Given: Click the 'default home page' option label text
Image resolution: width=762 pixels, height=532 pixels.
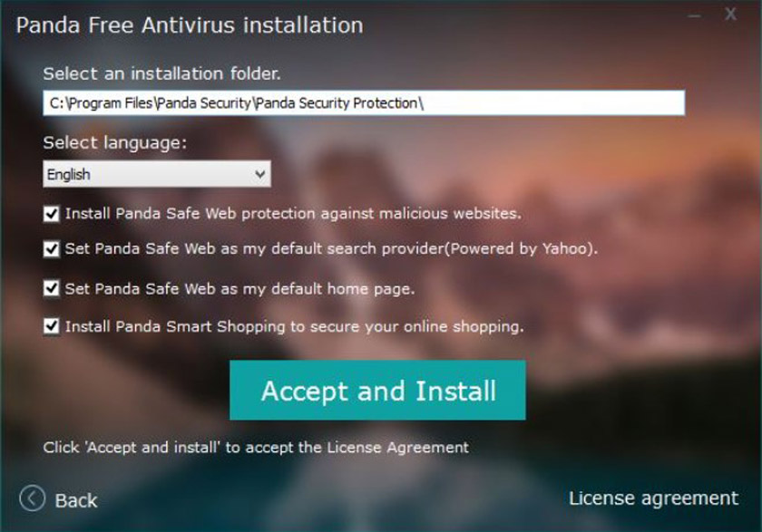Looking at the screenshot, I should coord(240,289).
